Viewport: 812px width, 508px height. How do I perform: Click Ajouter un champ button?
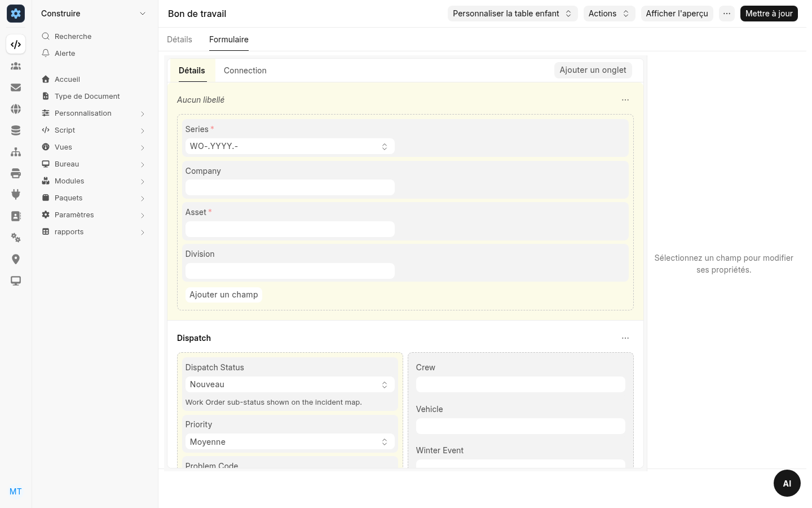click(224, 295)
